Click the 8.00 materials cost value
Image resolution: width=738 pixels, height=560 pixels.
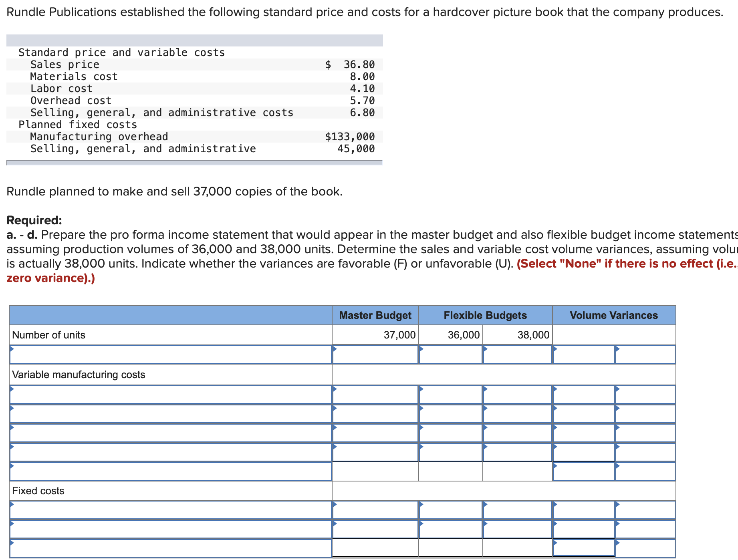point(362,77)
